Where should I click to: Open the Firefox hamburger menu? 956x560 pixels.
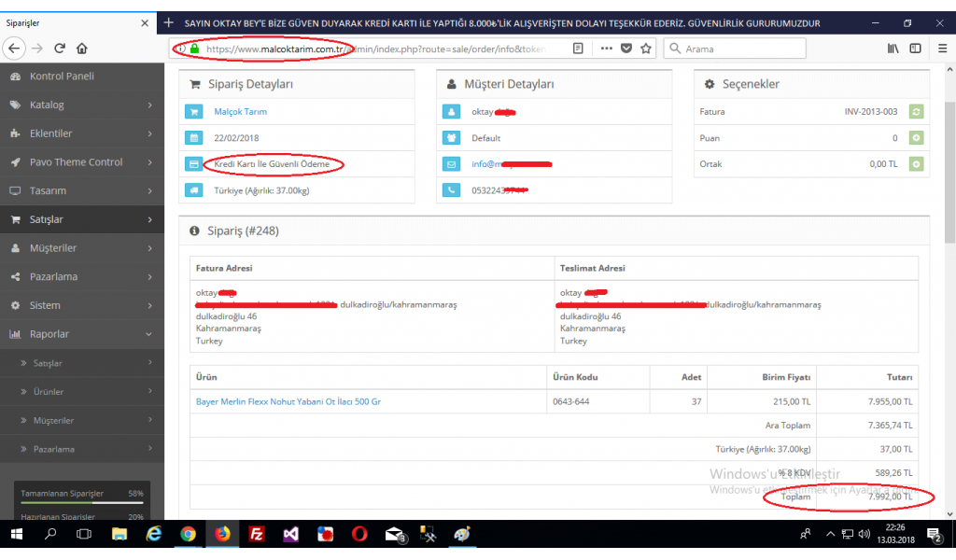coord(943,49)
